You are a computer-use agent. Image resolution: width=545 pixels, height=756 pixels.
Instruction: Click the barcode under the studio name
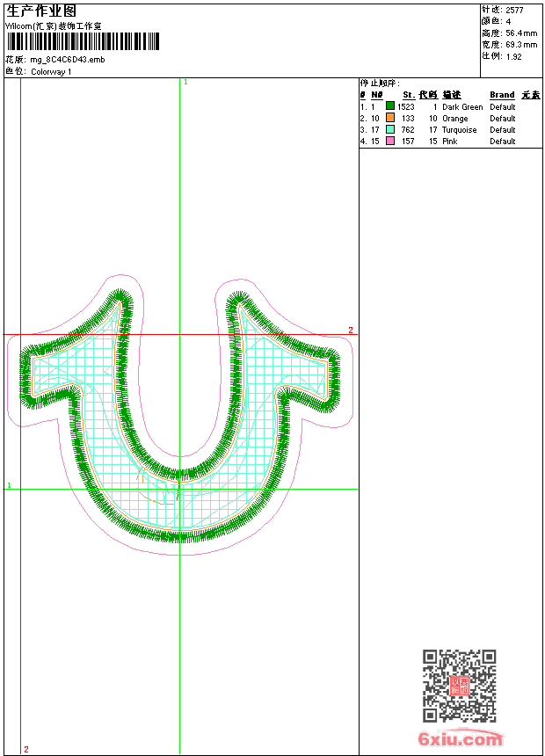click(84, 41)
